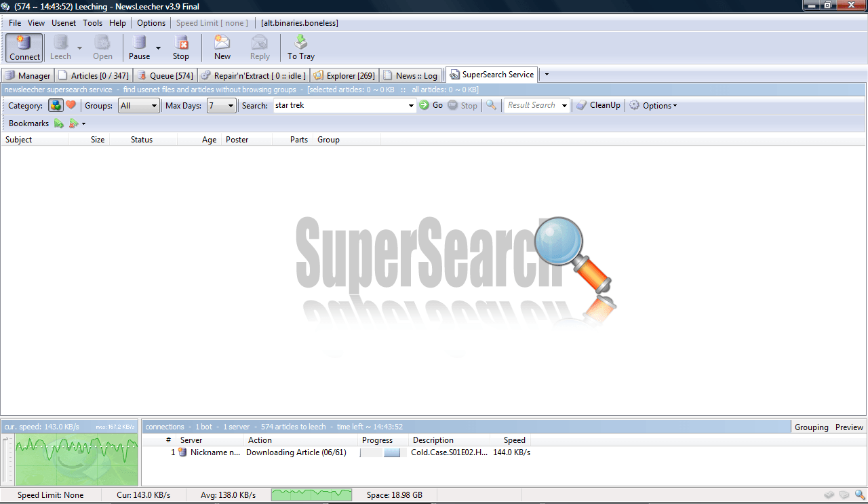This screenshot has width=868, height=504.
Task: Sort results by Poster column
Action: pos(247,140)
